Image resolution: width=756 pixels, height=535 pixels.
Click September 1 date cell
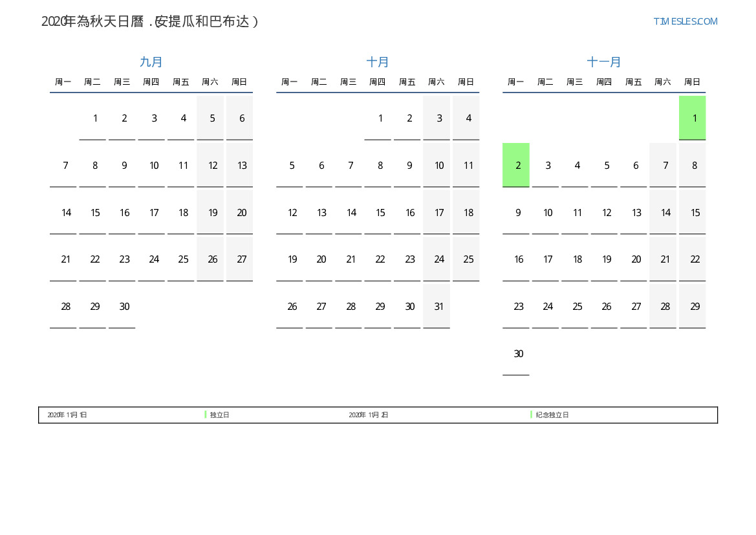(95, 118)
